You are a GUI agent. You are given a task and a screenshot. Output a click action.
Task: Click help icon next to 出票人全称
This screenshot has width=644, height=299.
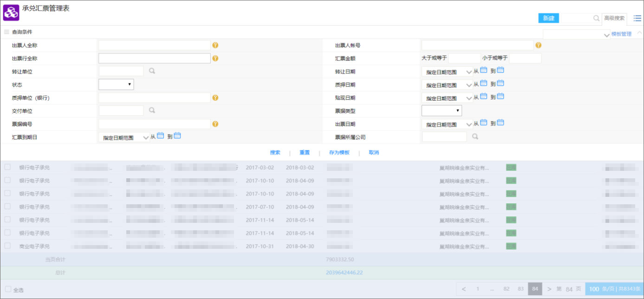point(215,45)
